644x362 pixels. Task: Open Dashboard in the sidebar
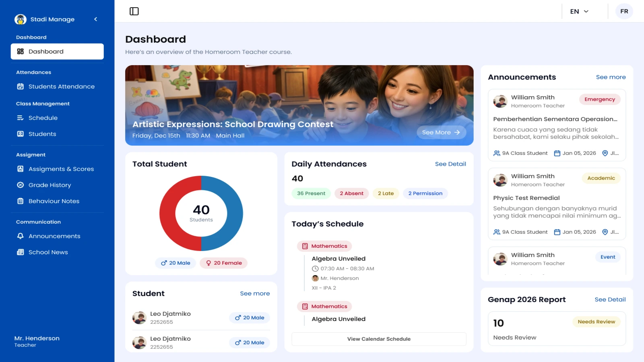tap(57, 51)
